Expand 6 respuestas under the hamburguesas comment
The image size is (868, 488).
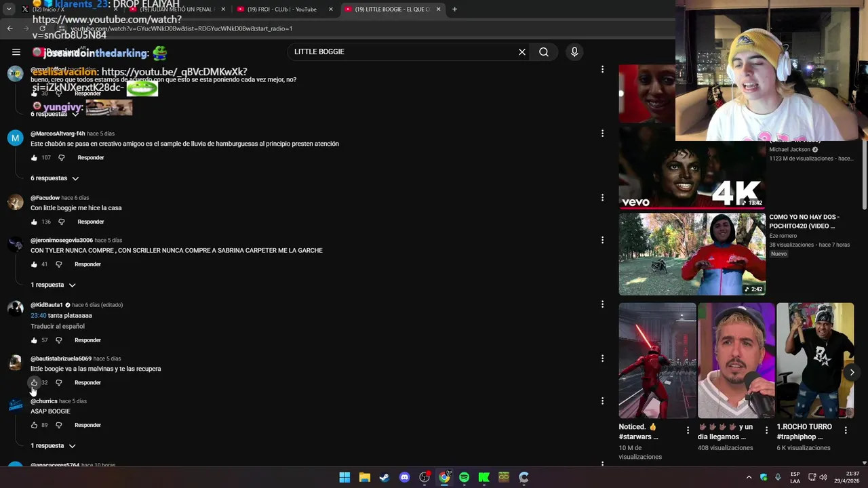(54, 178)
